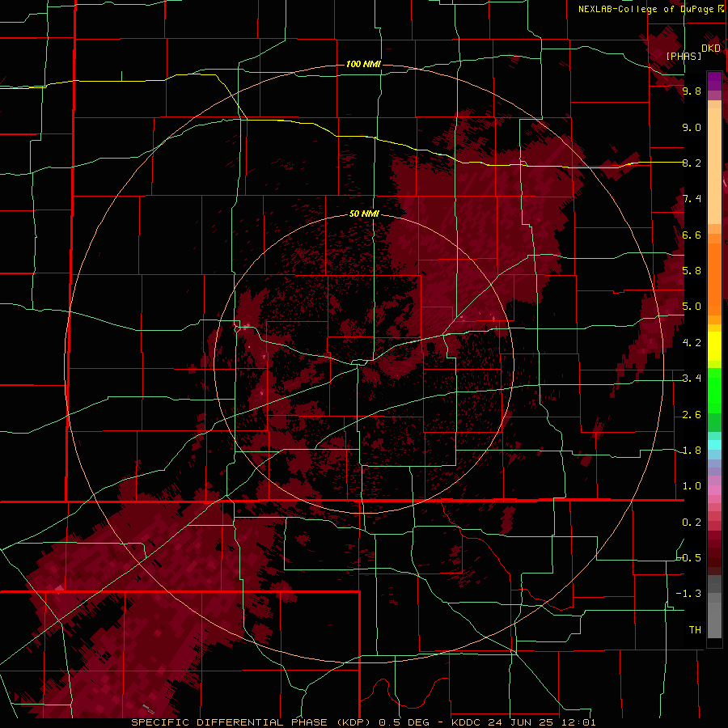
Task: Click the light peach band of the color bar
Action: (x=714, y=167)
